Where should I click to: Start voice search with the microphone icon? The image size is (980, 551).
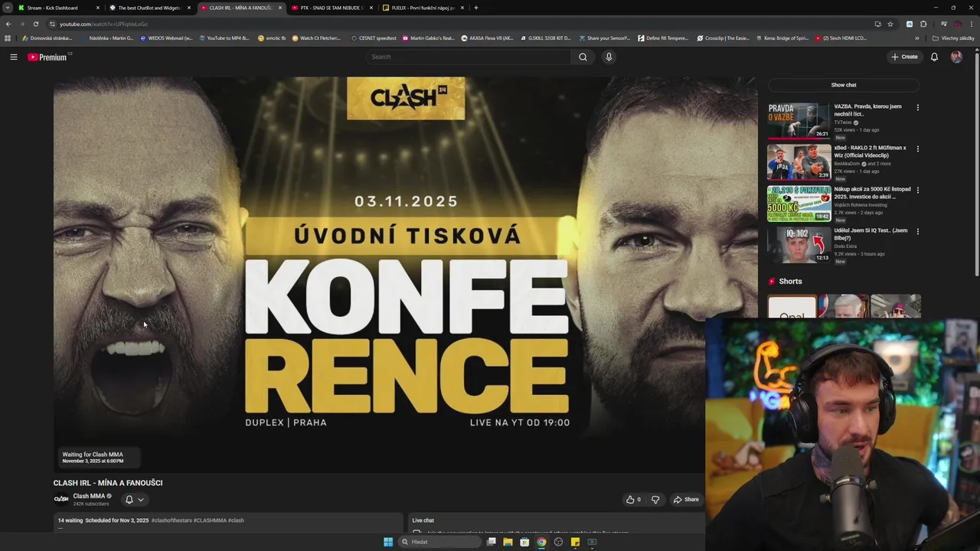point(609,57)
